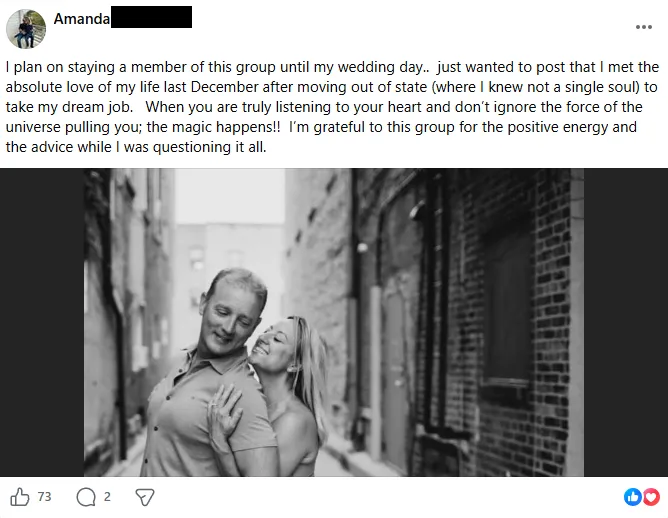Click the post text ending 'questioning it all'
668x518 pixels.
210,147
